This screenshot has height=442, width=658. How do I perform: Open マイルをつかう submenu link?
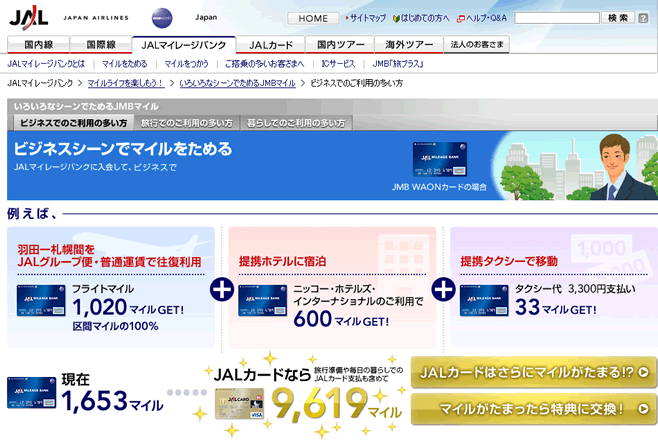click(186, 64)
